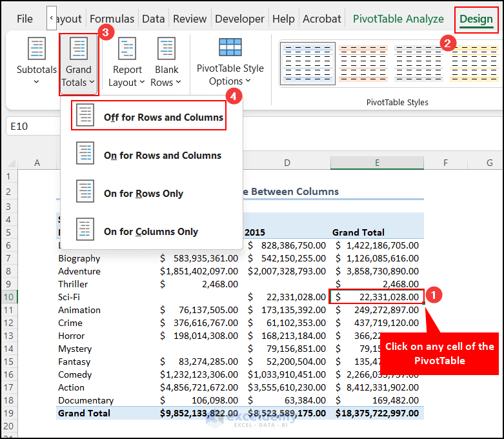
Task: Click the Crime row label
Action: pos(70,323)
